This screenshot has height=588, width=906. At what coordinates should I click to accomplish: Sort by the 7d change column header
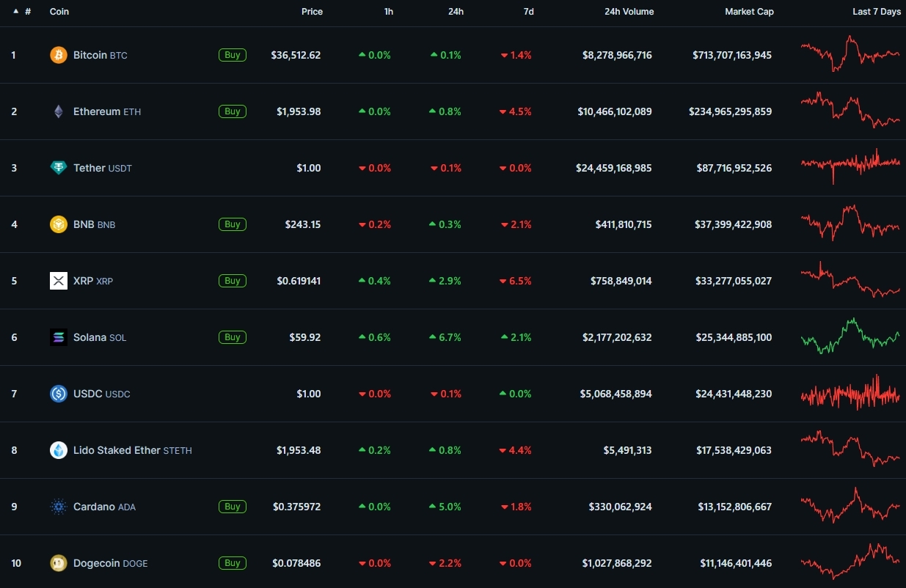pos(528,12)
